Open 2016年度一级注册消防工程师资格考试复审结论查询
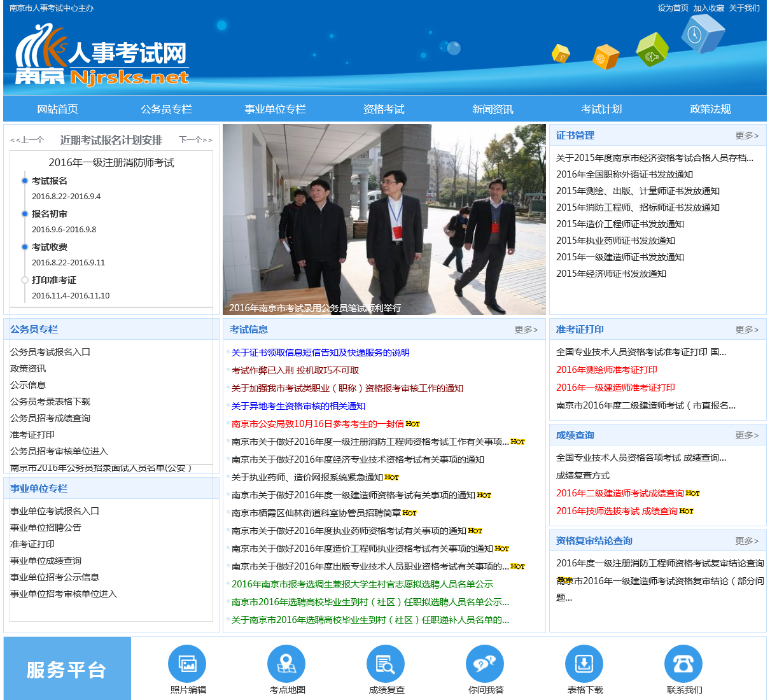Image resolution: width=770 pixels, height=700 pixels. (x=660, y=563)
